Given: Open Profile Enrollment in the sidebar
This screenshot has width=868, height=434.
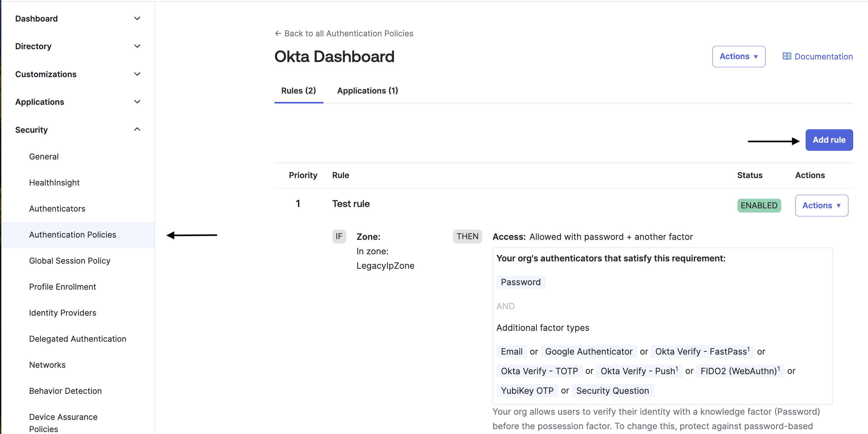Looking at the screenshot, I should click(x=62, y=287).
